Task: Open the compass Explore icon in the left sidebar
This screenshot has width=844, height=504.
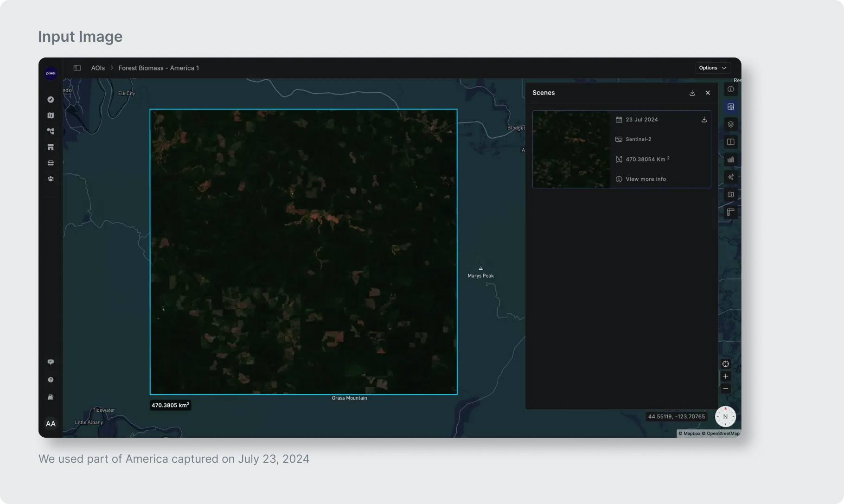Action: click(x=51, y=100)
